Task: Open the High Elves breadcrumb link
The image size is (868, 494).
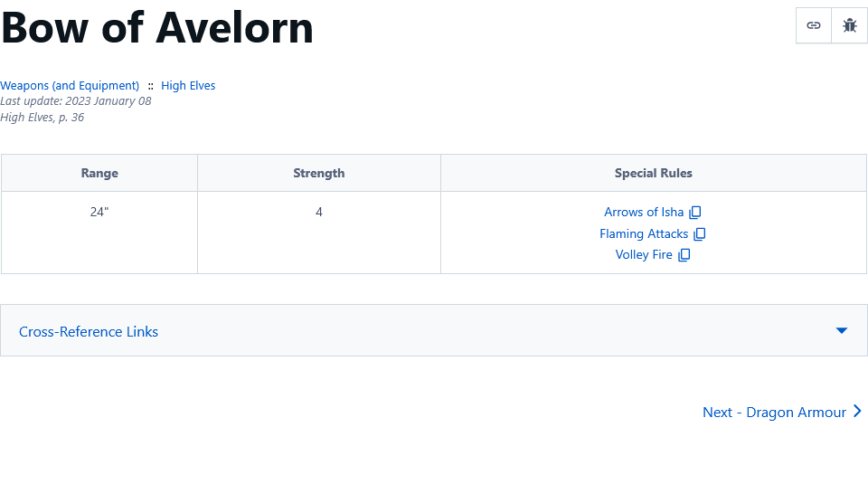Action: [188, 86]
